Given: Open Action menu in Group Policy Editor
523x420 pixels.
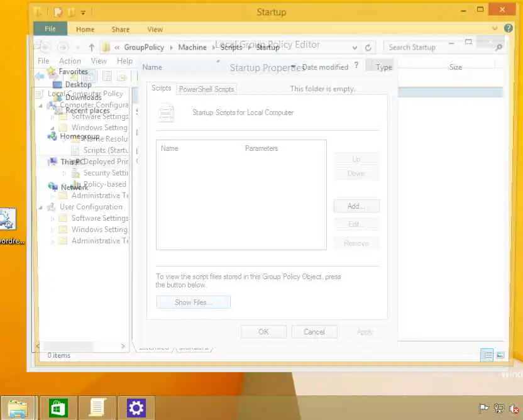Looking at the screenshot, I should click(70, 61).
